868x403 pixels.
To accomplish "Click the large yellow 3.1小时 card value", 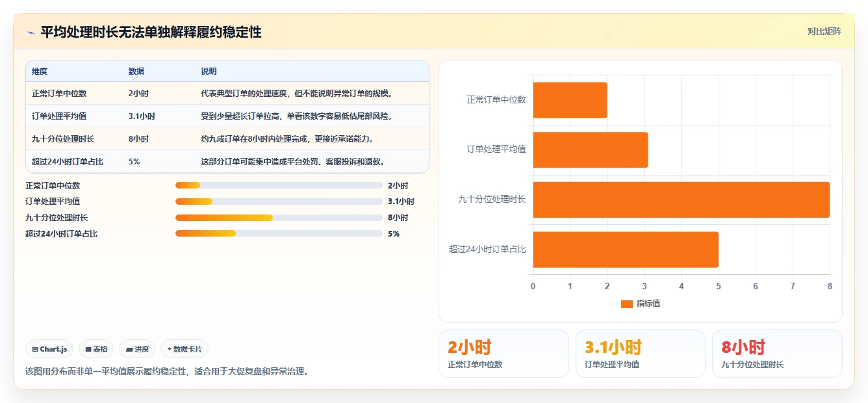I will (x=613, y=347).
